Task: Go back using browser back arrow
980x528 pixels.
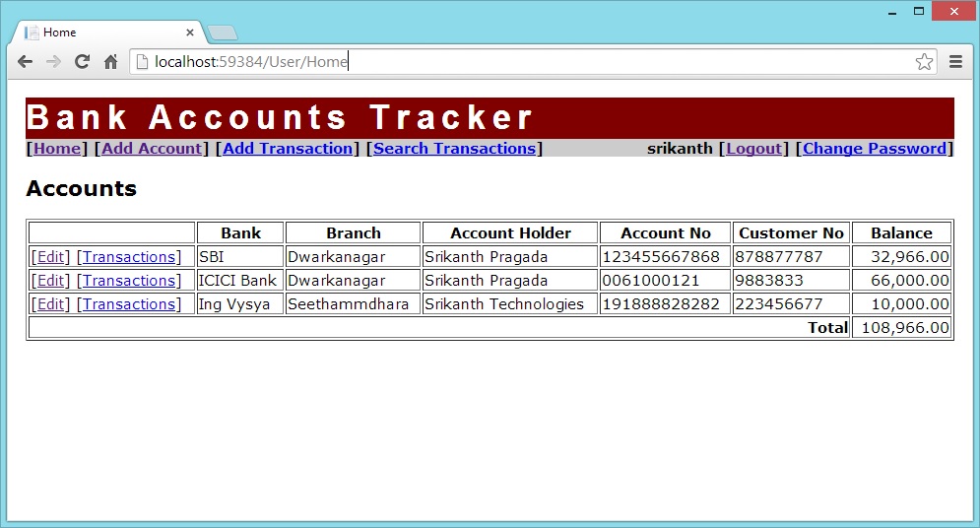Action: [25, 62]
